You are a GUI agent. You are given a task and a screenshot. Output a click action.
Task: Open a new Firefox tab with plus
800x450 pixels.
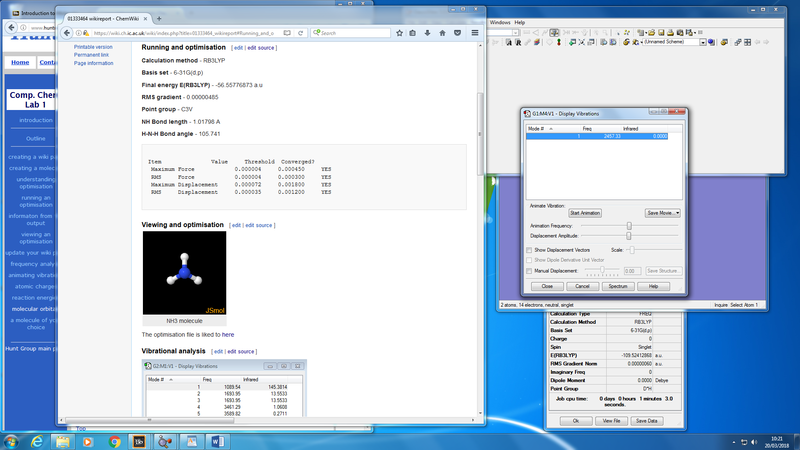coord(159,18)
